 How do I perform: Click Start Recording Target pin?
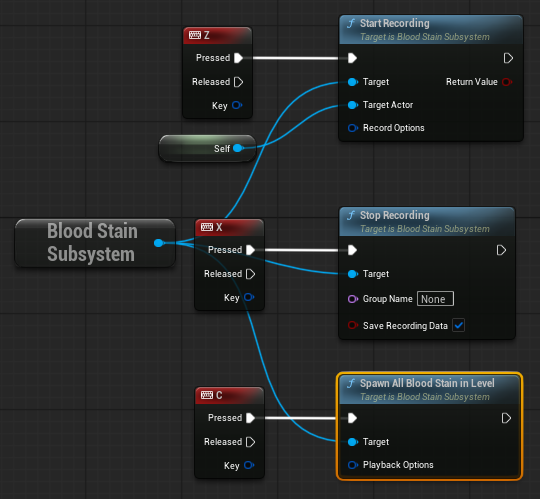(353, 82)
